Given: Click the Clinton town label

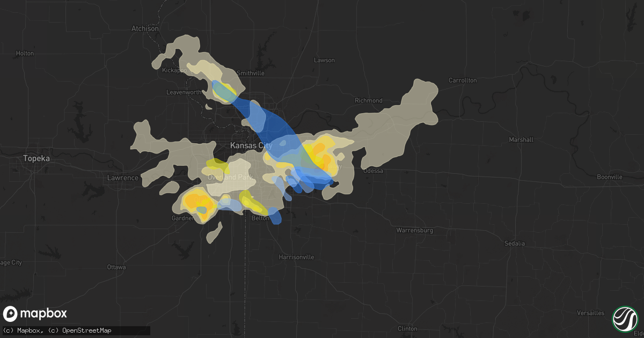Looking at the screenshot, I should pyautogui.click(x=407, y=328).
